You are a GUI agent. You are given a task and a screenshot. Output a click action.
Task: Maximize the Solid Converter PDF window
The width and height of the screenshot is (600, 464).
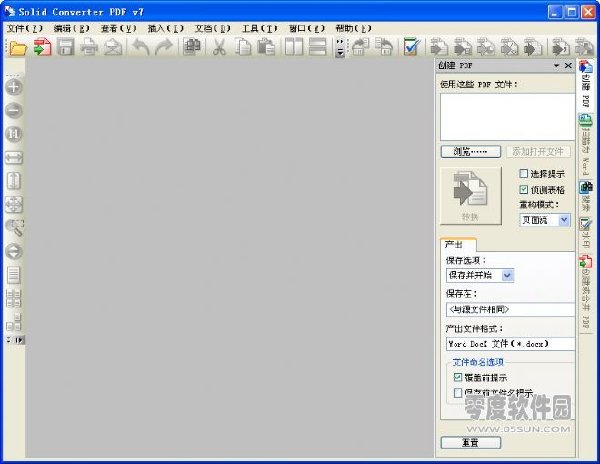tap(572, 12)
